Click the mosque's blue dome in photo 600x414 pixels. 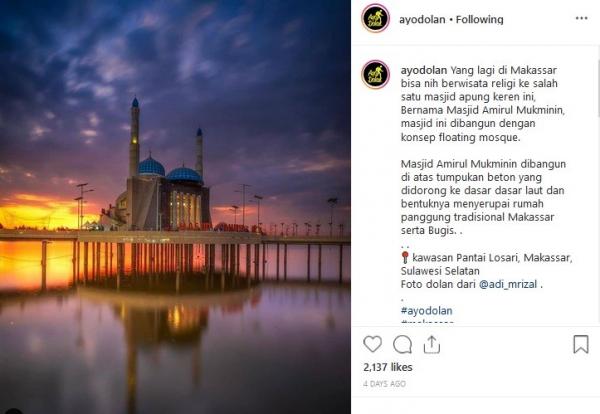coord(151,166)
